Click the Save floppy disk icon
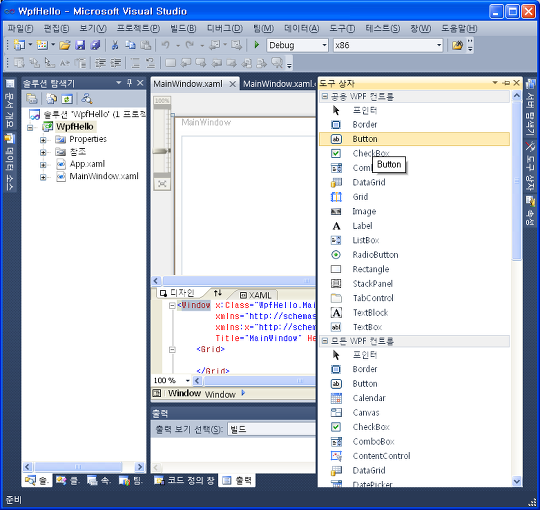 point(80,45)
